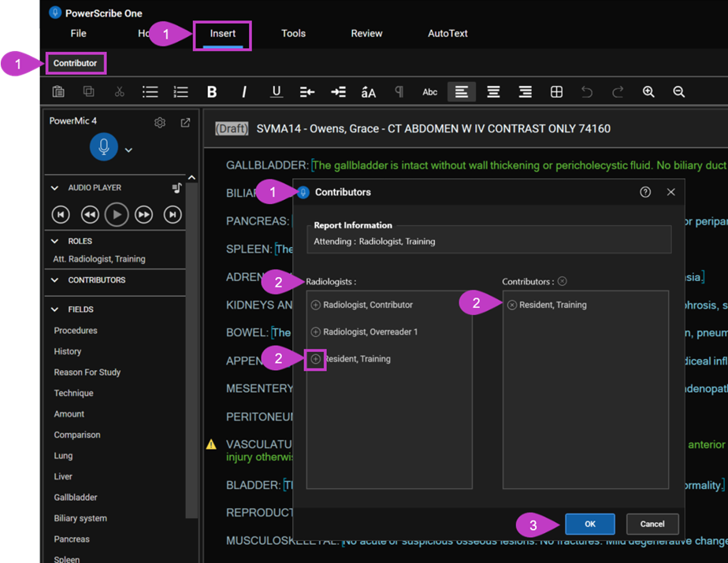
Task: Jump to the Reason For Study field
Action: click(87, 372)
